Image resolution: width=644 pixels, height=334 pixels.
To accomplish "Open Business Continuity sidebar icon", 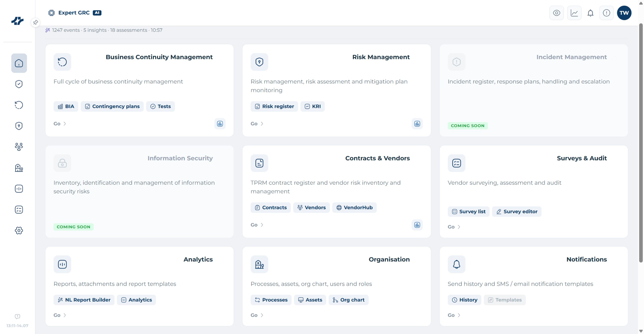I will point(19,105).
